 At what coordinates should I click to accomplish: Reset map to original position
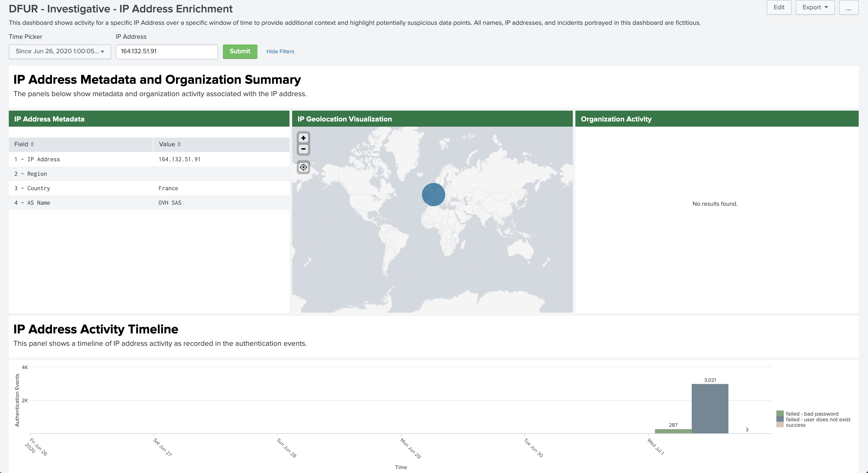point(303,167)
